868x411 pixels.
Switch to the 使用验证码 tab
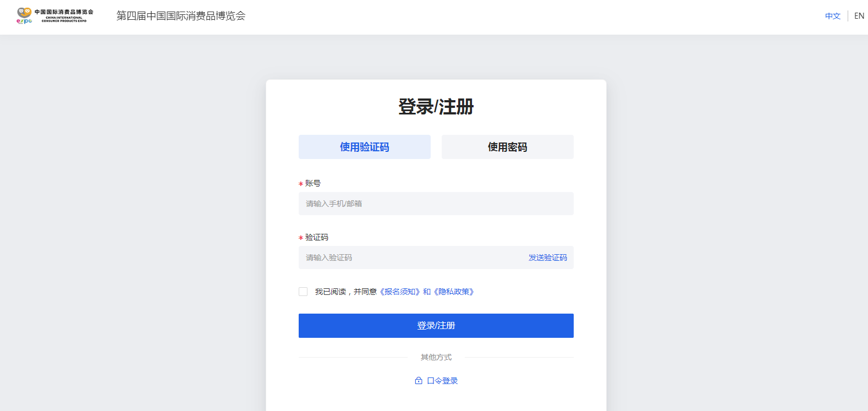(x=365, y=147)
